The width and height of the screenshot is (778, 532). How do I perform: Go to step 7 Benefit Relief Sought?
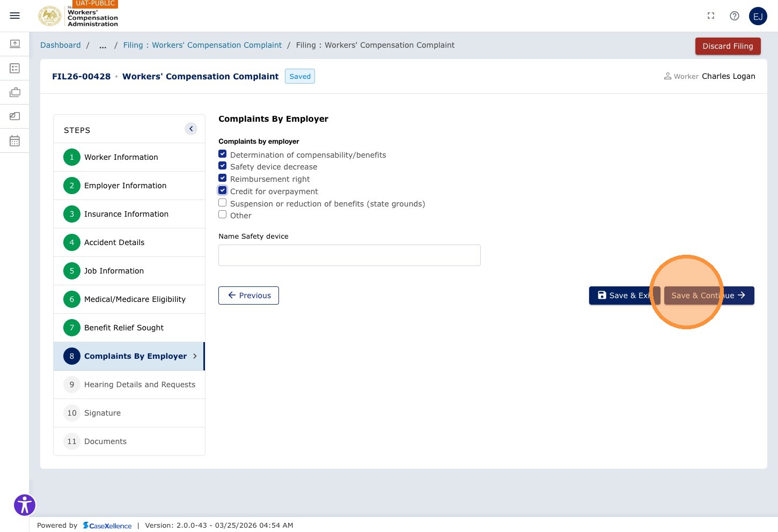129,328
